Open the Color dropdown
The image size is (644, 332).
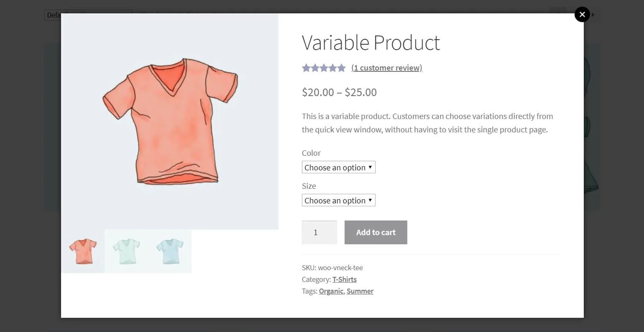pos(338,167)
